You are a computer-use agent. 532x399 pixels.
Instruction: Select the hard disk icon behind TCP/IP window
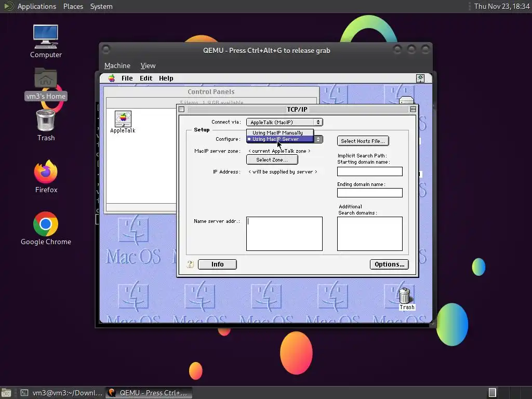[406, 100]
